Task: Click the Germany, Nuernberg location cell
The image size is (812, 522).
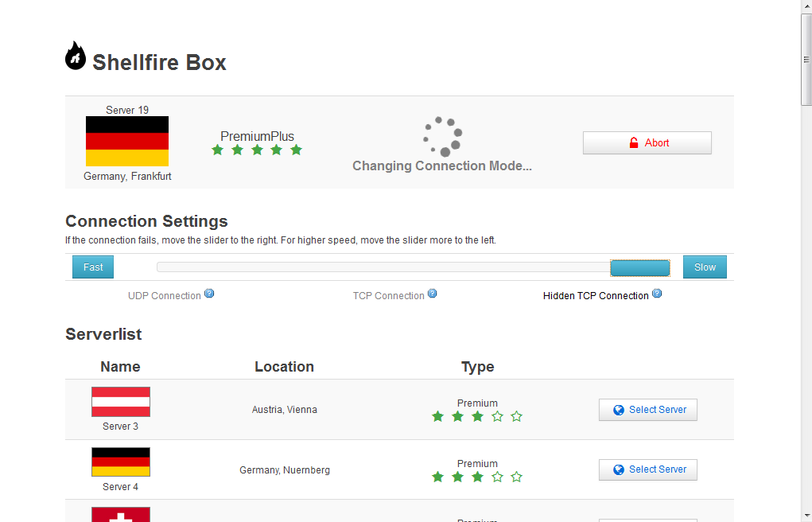Action: coord(284,470)
